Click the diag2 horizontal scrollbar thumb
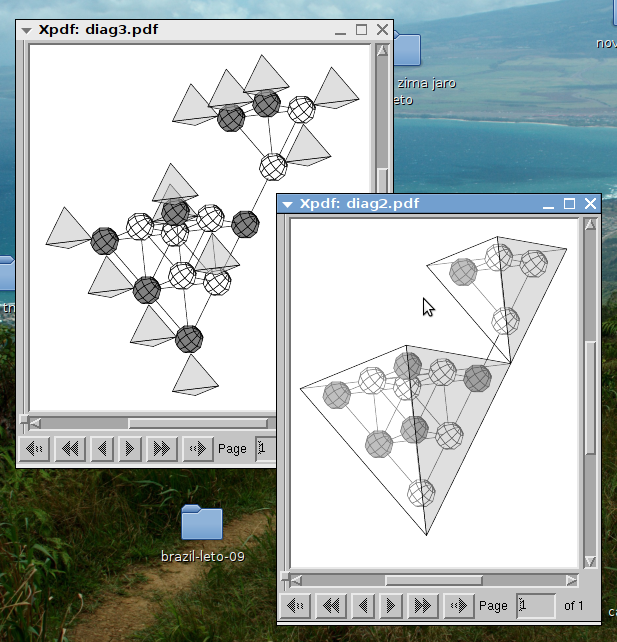The width and height of the screenshot is (617, 642). coord(434,580)
